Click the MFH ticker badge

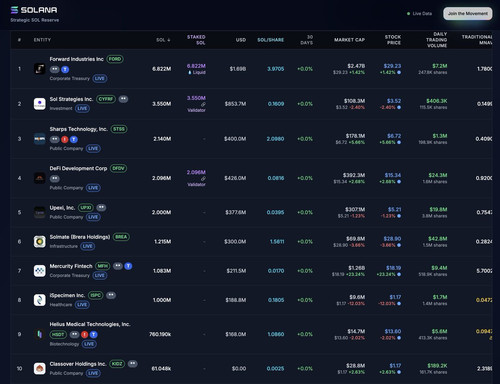(103, 266)
